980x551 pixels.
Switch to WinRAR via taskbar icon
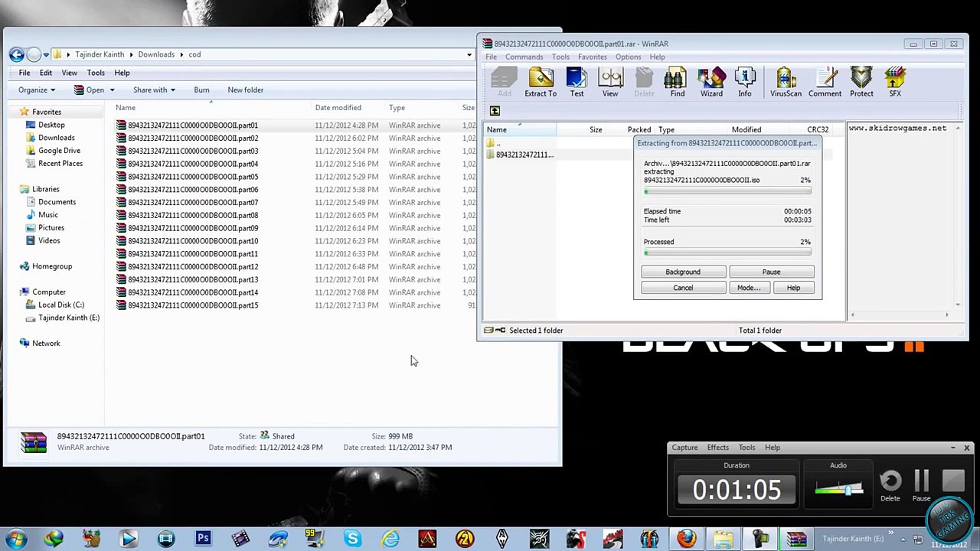[x=797, y=539]
